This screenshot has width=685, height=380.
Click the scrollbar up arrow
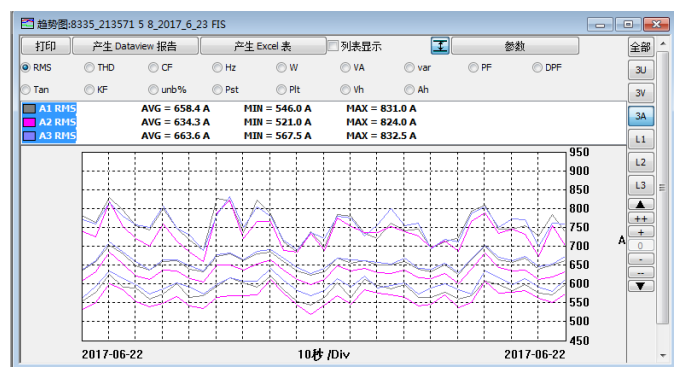(x=663, y=44)
